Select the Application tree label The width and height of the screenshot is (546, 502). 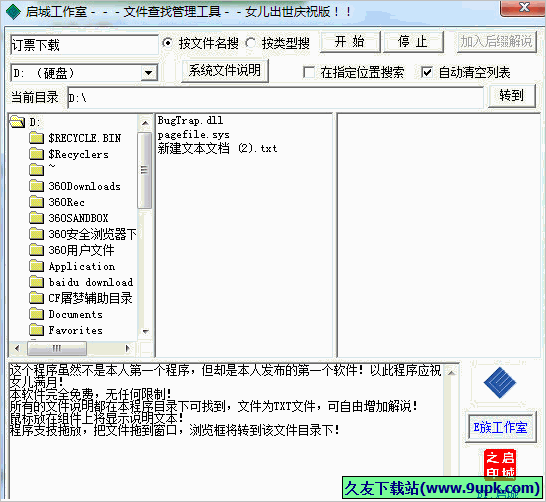tap(82, 266)
